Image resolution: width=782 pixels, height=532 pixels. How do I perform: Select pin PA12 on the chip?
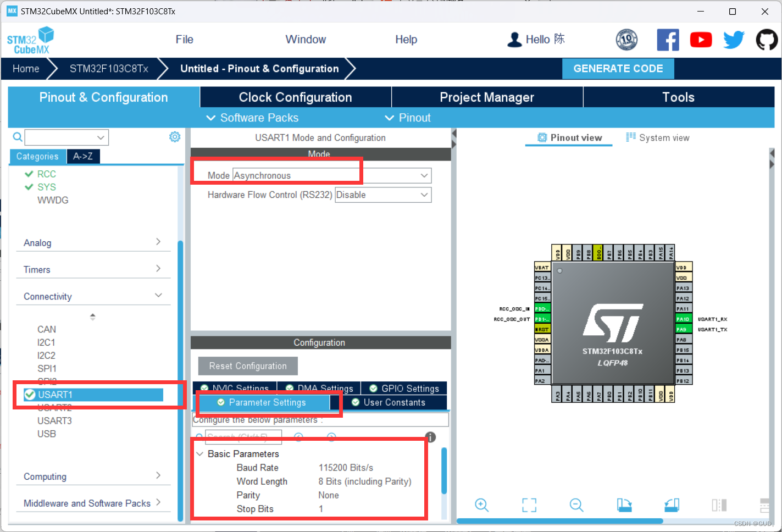[x=683, y=298]
